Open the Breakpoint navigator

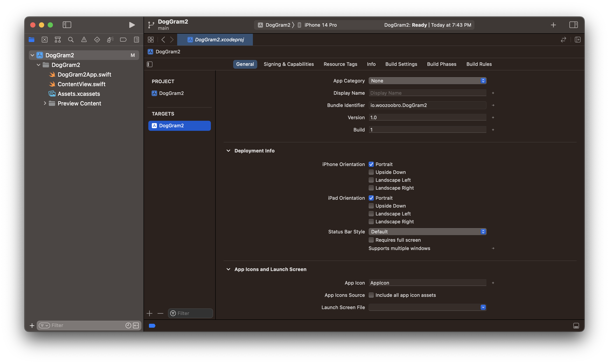tap(123, 40)
